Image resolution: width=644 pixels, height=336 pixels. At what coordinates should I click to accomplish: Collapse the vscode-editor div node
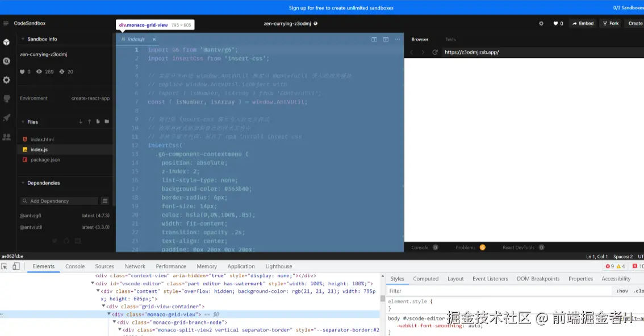tap(93, 283)
